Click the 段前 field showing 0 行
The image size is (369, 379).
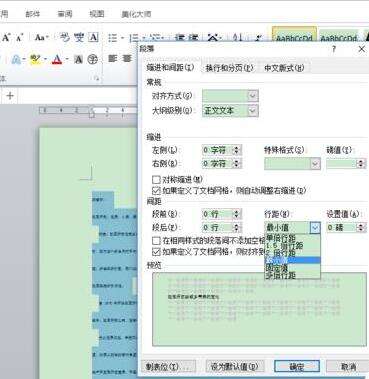(218, 214)
